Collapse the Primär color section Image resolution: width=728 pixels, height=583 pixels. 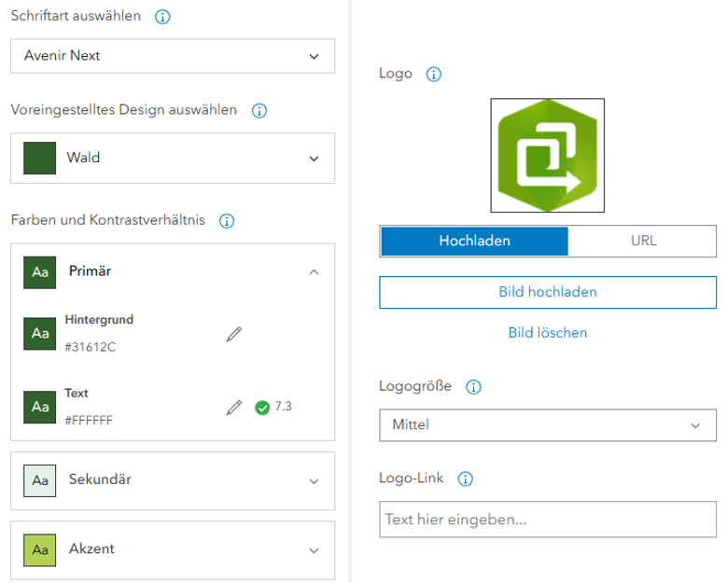pyautogui.click(x=173, y=272)
